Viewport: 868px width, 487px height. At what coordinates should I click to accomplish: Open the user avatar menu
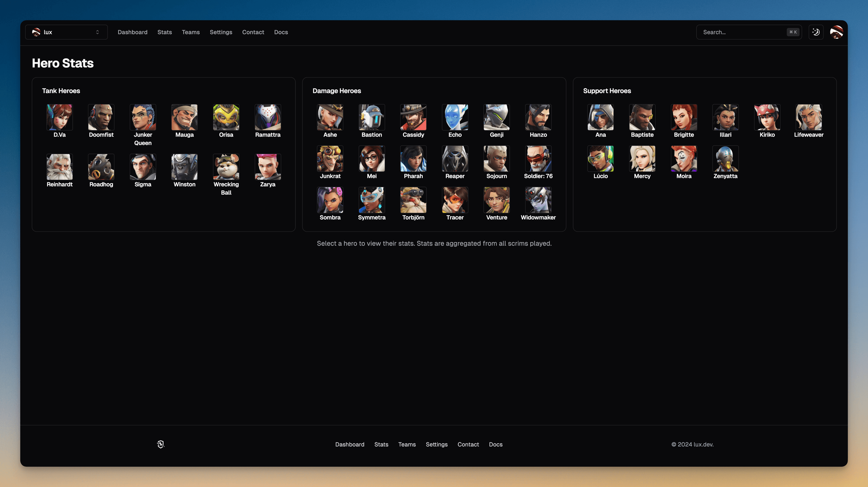836,32
